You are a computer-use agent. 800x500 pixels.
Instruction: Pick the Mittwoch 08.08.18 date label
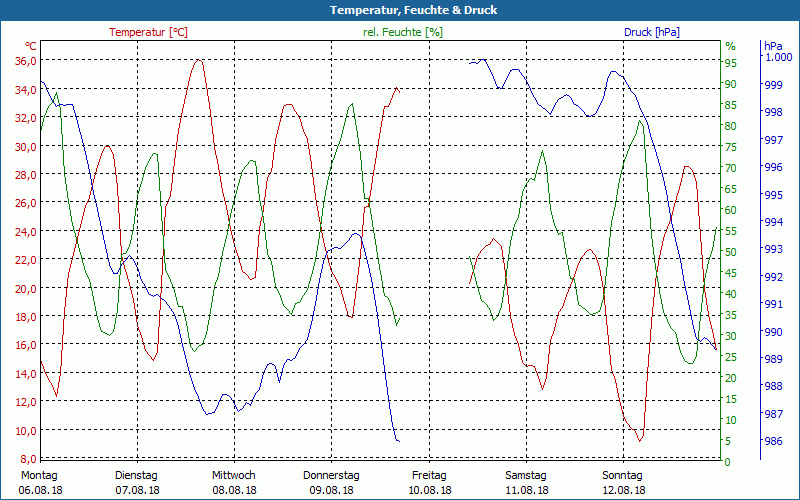point(234,482)
